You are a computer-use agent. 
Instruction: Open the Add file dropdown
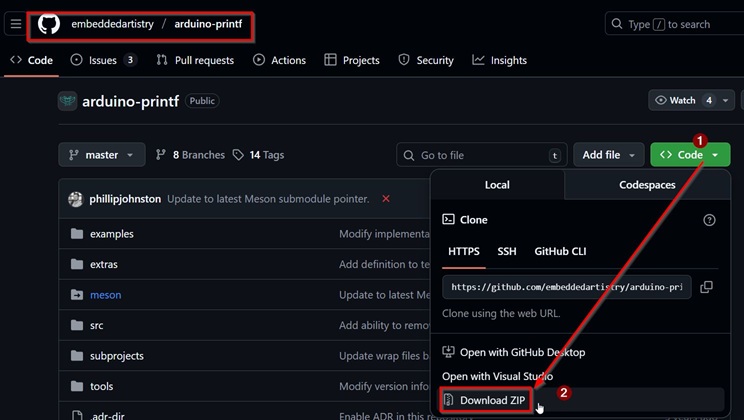point(609,155)
